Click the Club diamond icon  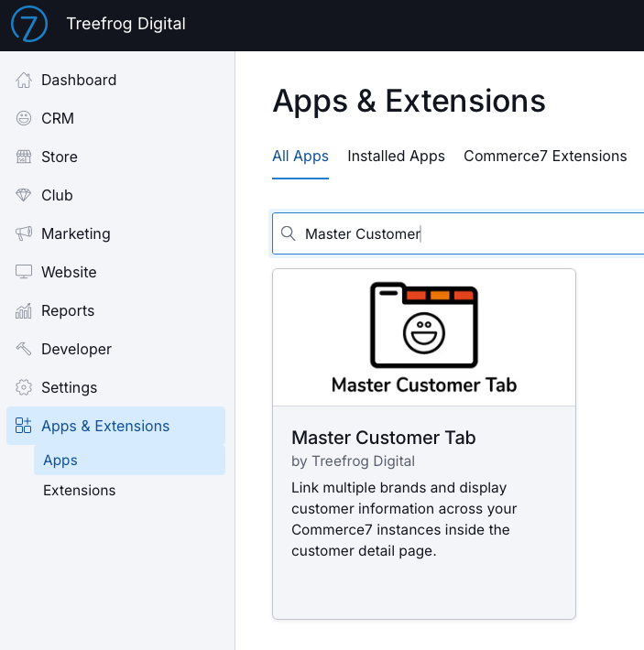[24, 195]
